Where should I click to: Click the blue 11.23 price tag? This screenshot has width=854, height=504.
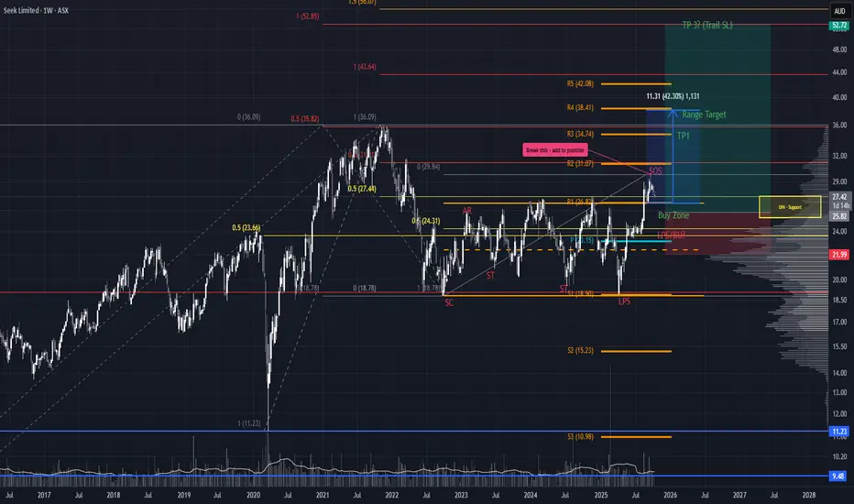click(839, 432)
